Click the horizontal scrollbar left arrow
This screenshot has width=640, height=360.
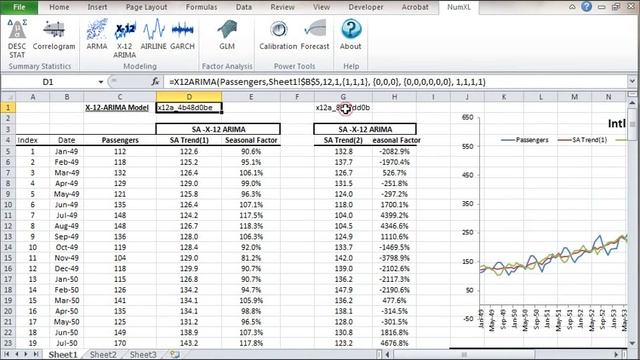tap(387, 354)
